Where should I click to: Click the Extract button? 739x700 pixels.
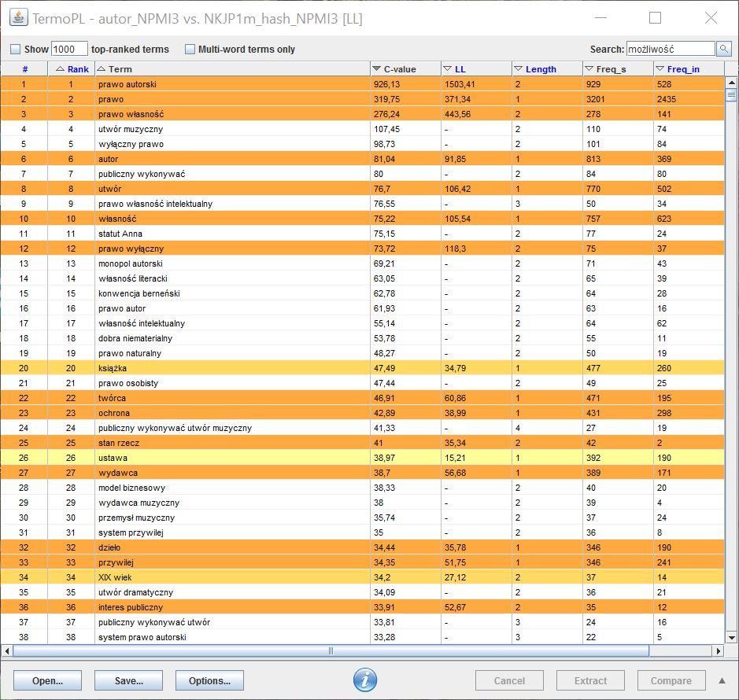tap(590, 680)
